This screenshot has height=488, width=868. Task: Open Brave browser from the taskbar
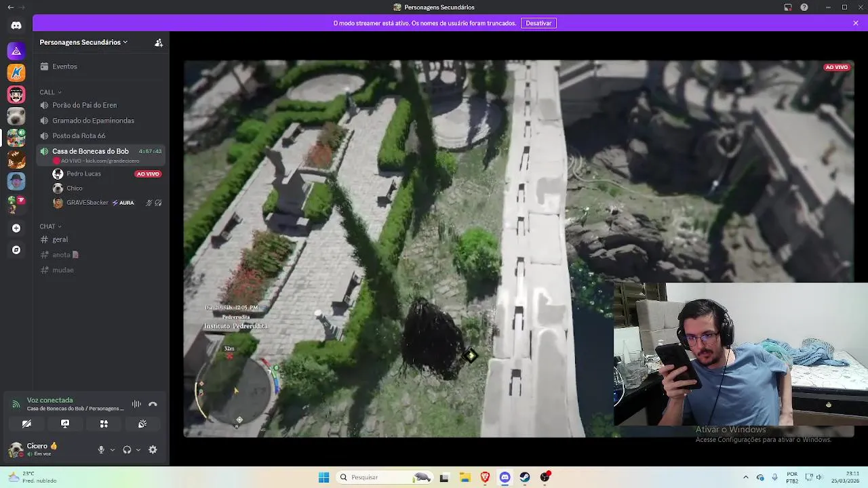[485, 477]
